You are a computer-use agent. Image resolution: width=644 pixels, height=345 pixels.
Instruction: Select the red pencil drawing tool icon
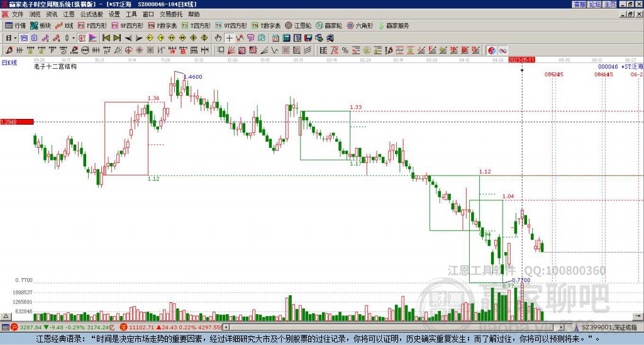tap(9, 50)
